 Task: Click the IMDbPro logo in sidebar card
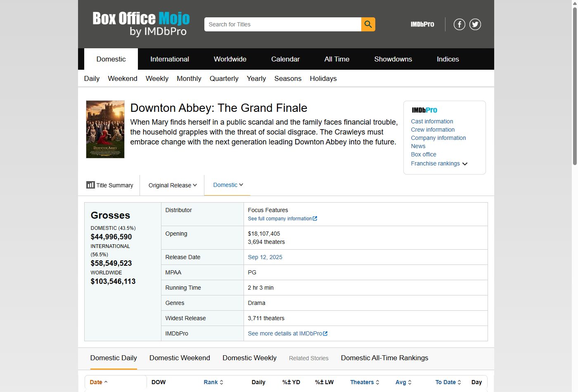pos(424,110)
